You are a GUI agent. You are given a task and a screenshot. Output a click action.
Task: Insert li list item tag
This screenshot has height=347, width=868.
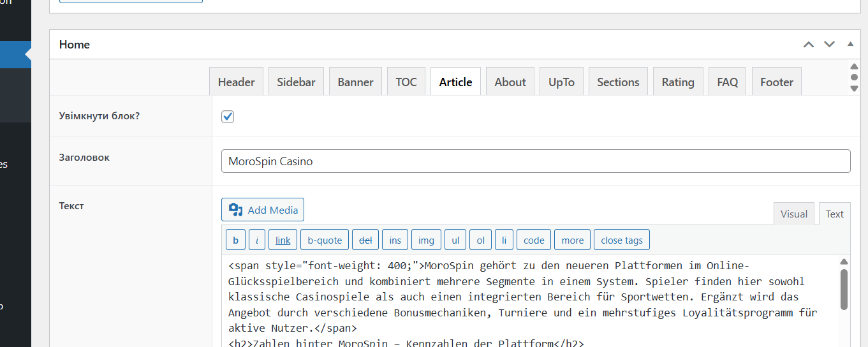[504, 240]
